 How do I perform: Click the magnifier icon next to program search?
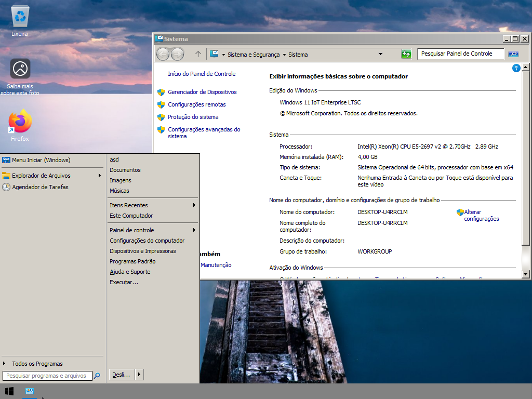click(x=97, y=376)
